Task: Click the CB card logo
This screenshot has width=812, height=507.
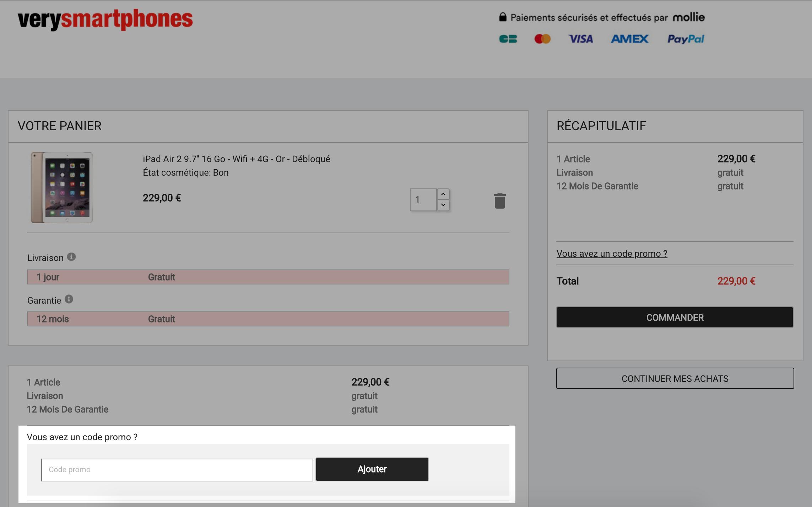Action: point(508,39)
